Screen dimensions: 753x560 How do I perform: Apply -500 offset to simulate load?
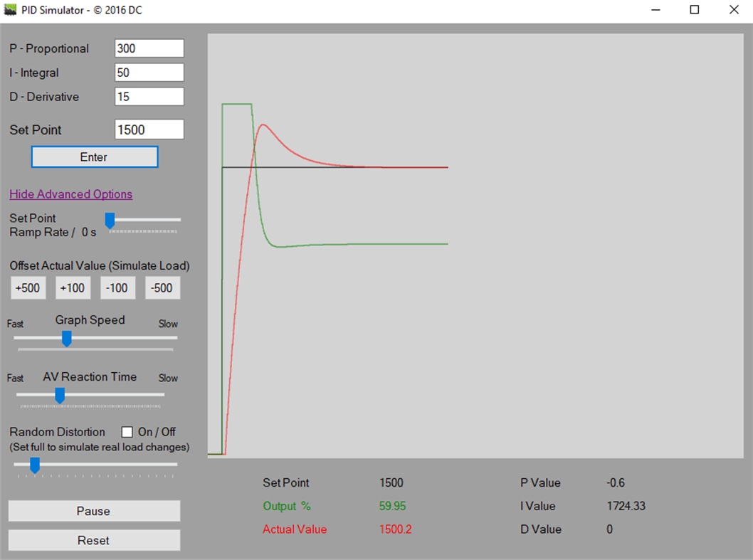click(x=162, y=287)
